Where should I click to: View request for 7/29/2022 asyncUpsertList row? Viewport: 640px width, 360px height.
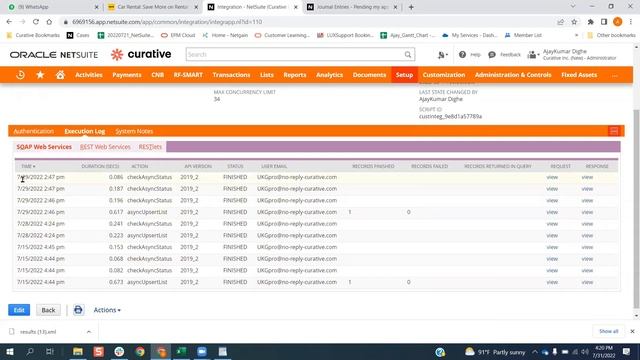coord(552,212)
